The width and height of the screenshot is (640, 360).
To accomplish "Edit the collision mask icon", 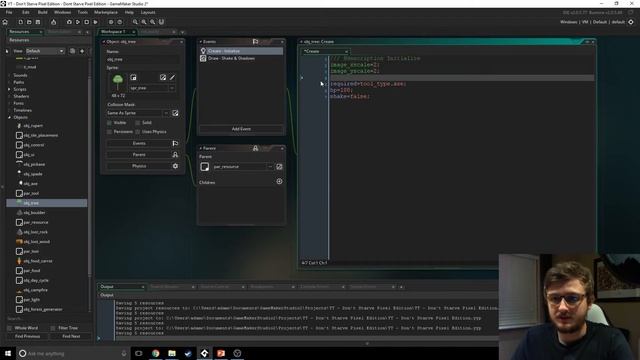I will (x=175, y=113).
